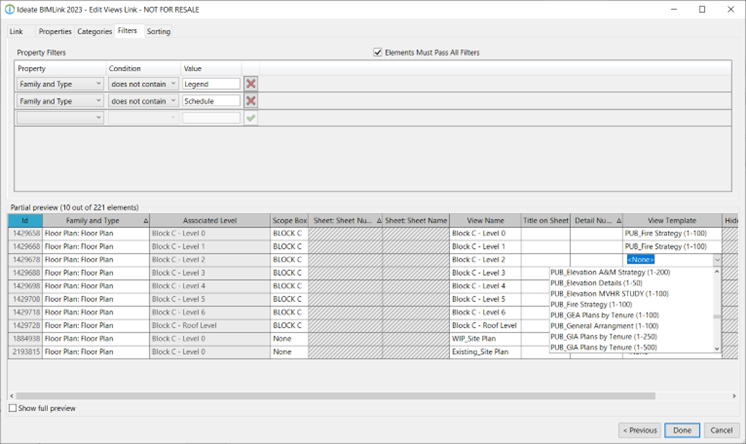Click View Name cell Existing_Site Plan

(485, 352)
